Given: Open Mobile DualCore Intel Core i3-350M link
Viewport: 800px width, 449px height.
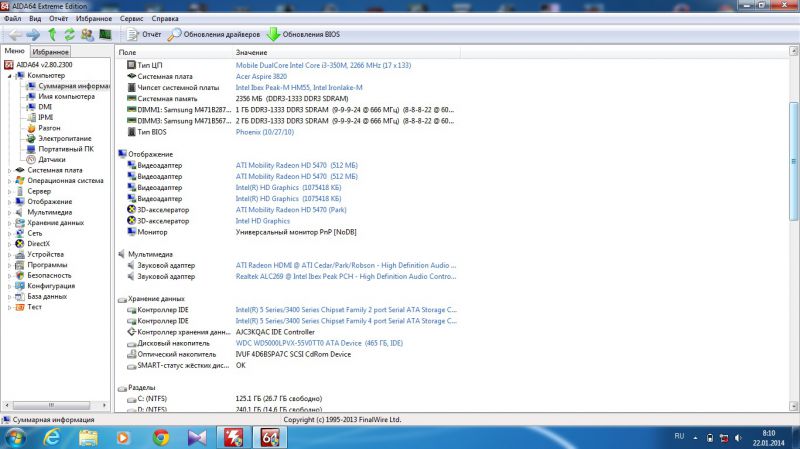Looking at the screenshot, I should (x=323, y=65).
